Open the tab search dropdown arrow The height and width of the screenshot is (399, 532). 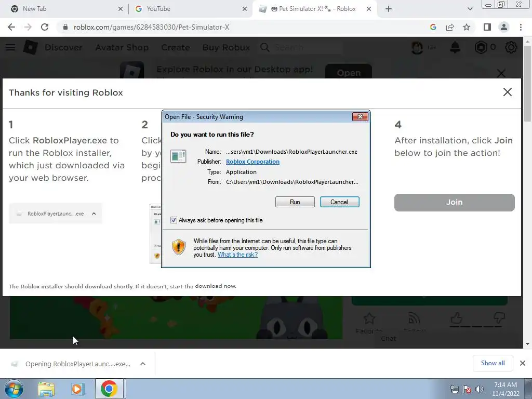(470, 9)
